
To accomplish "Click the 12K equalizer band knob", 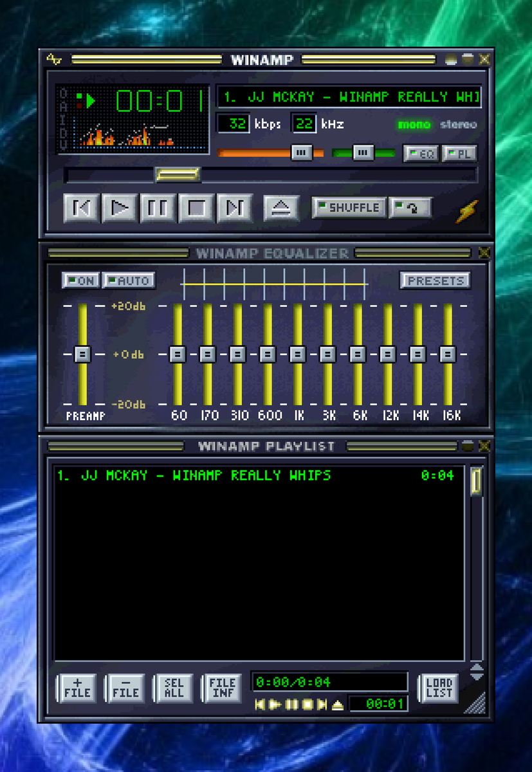I will point(388,354).
